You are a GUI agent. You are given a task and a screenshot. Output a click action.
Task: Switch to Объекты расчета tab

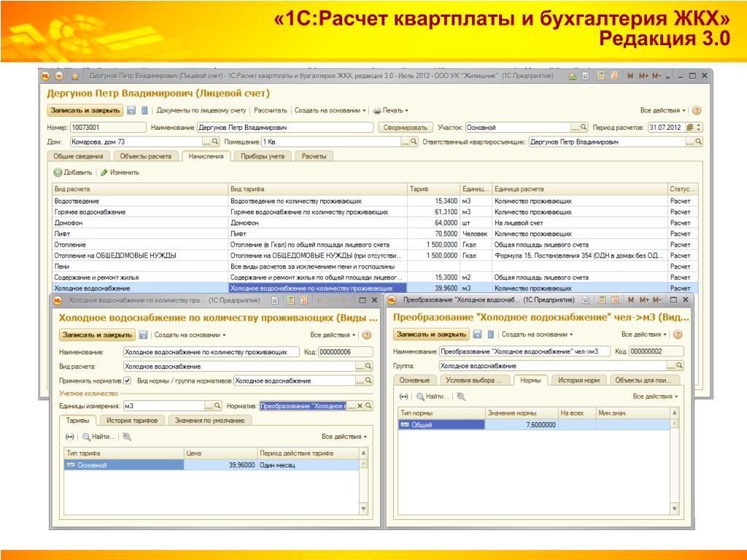tap(145, 156)
